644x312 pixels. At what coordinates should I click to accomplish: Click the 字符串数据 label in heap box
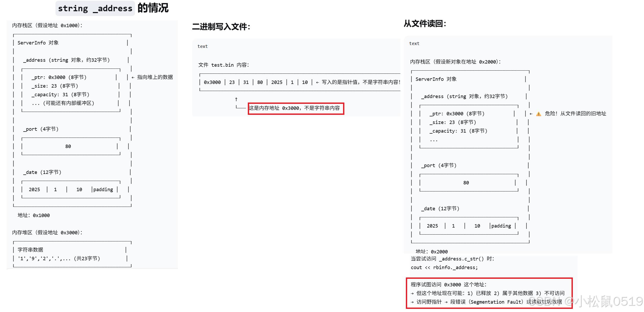[30, 250]
